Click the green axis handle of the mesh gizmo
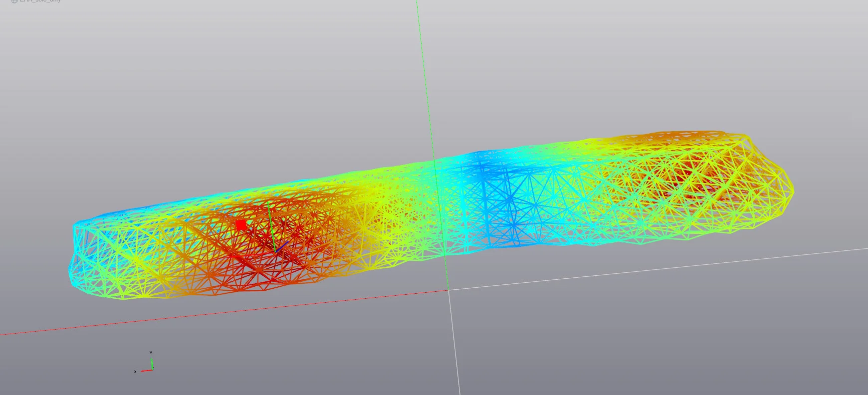 click(271, 227)
